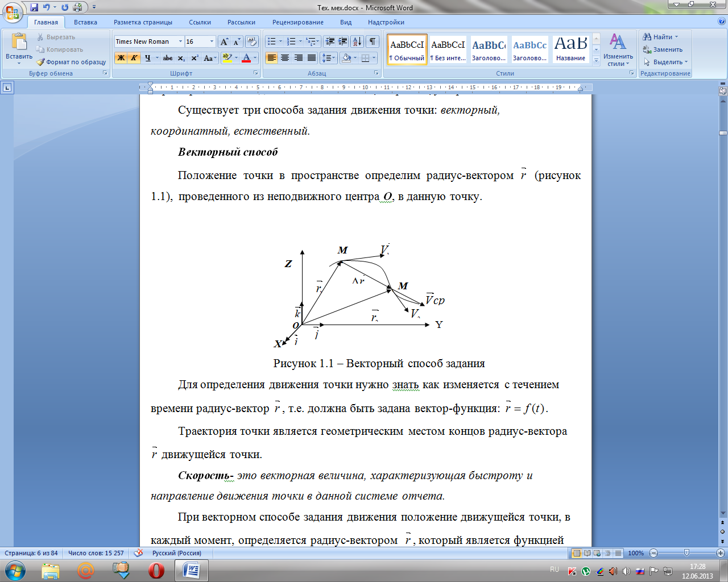Click the Вставить paste icon

click(19, 42)
